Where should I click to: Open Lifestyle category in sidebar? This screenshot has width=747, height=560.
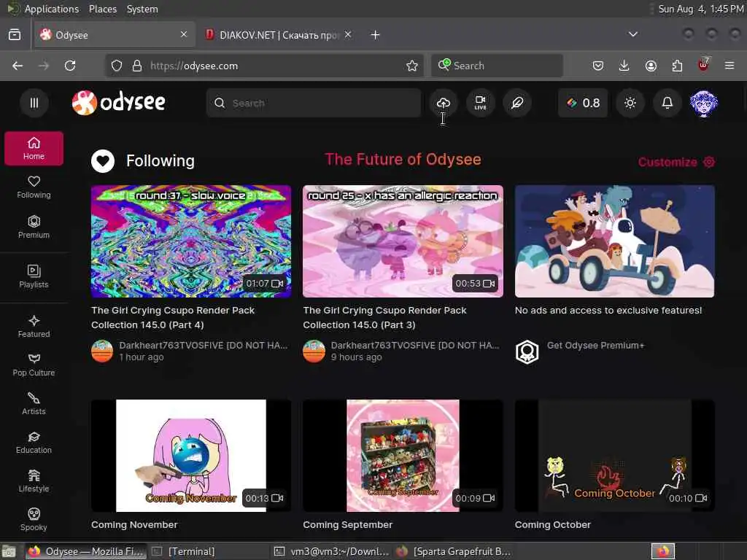(x=34, y=481)
